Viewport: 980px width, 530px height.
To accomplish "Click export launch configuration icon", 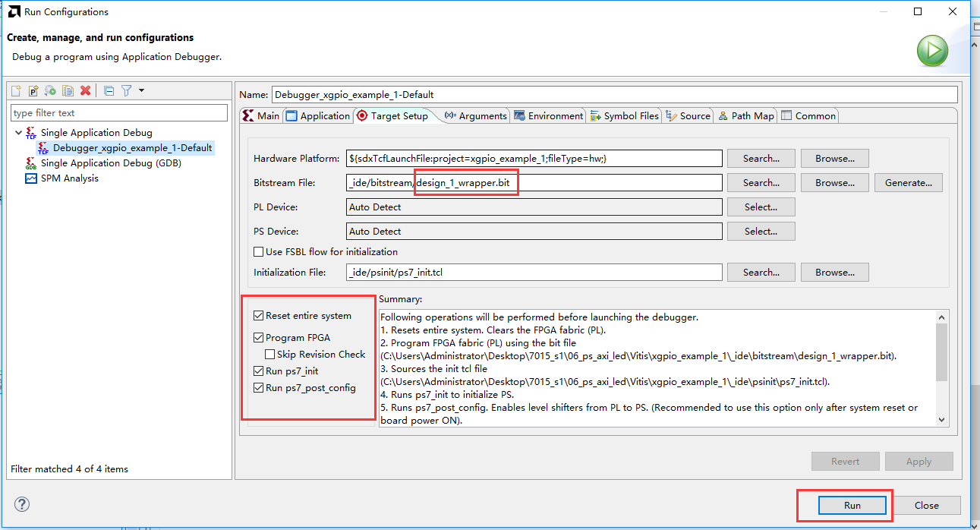I will [50, 90].
